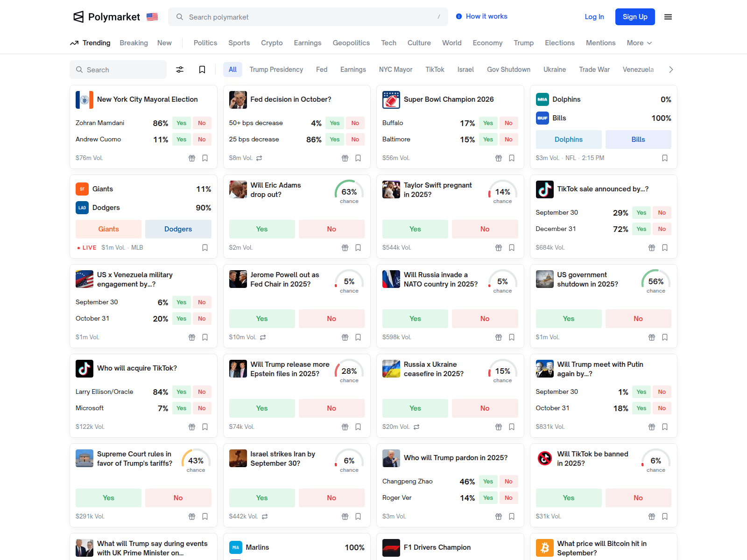
Task: Click repeat icon next to $10m Vol.
Action: pyautogui.click(x=263, y=337)
